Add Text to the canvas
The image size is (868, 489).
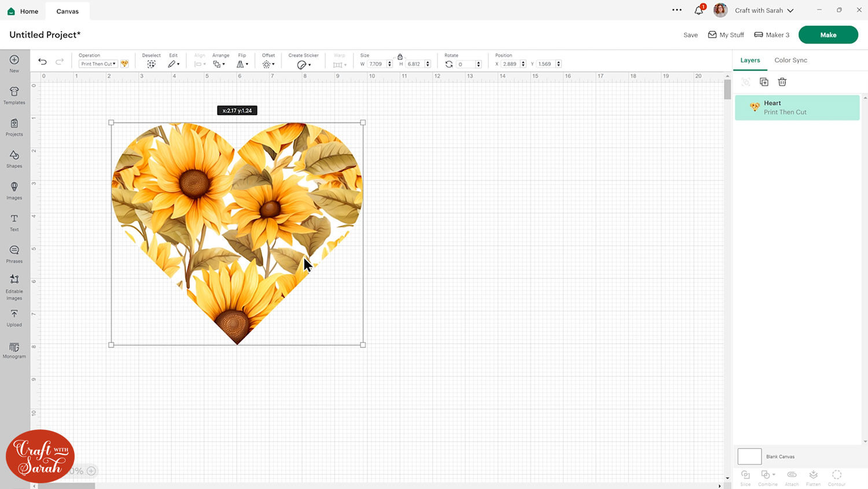pos(14,222)
